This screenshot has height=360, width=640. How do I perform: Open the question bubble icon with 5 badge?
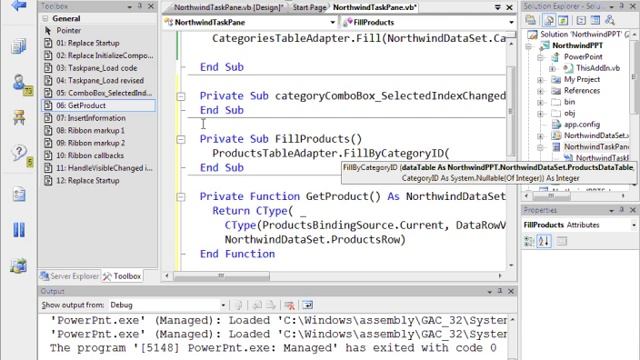21,155
